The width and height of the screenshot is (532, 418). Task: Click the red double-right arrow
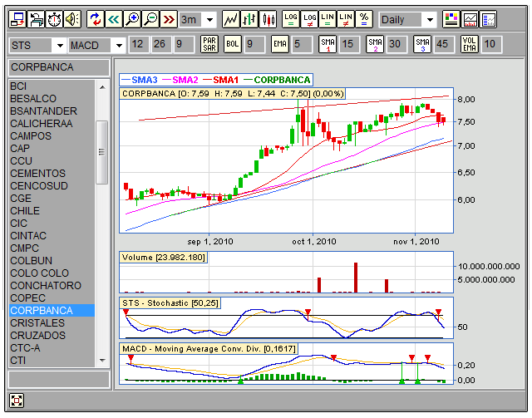169,19
